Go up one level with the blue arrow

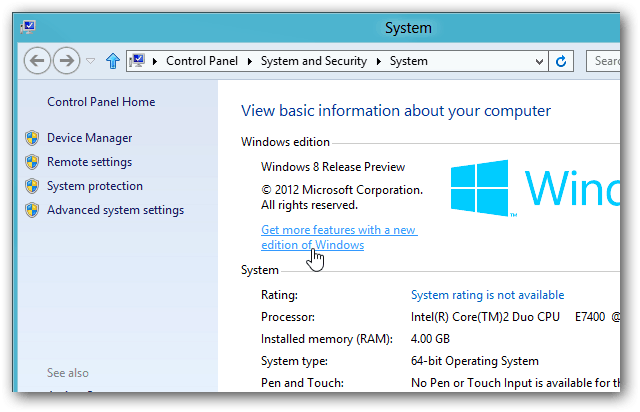[113, 61]
